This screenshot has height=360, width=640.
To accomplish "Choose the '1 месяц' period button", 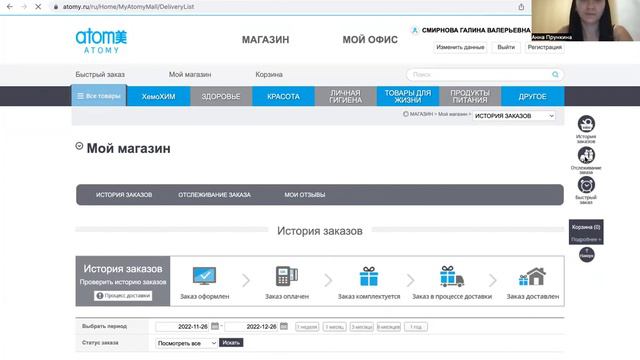I will 334,327.
